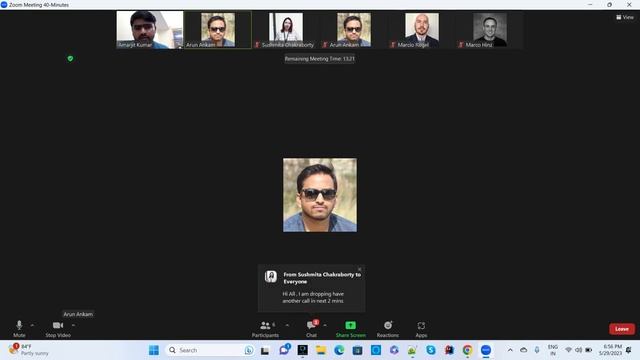This screenshot has width=640, height=360.
Task: Open Wi-Fi network settings in tray
Action: (568, 350)
